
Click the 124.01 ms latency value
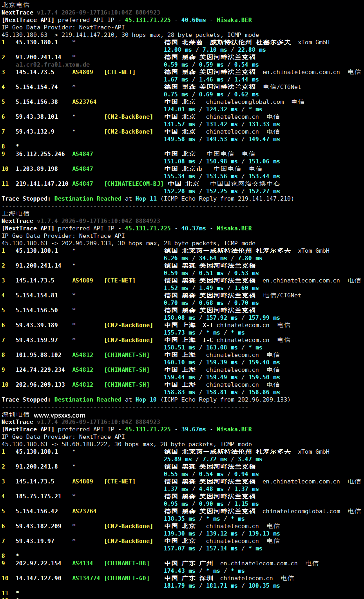[x=179, y=109]
